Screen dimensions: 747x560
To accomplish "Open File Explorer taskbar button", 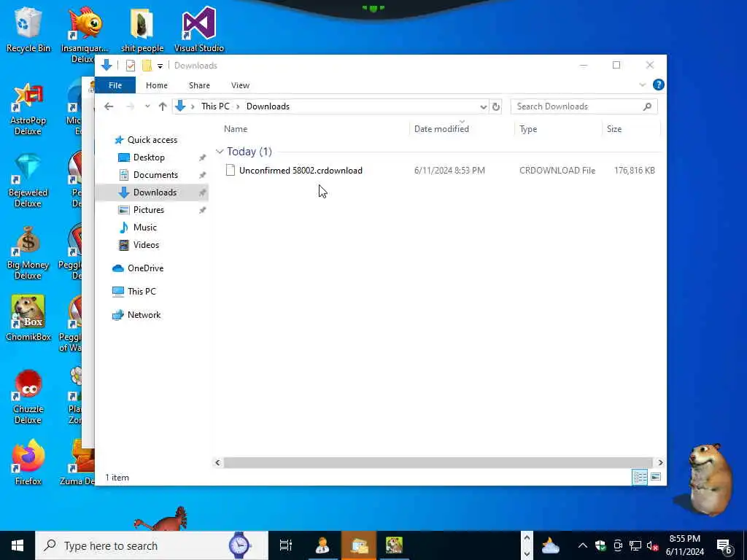I will [359, 545].
